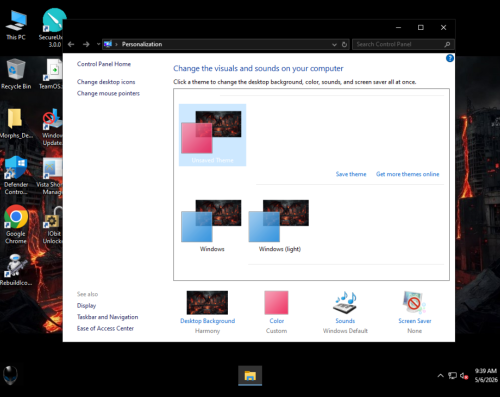Click File Explorer on the taskbar
The width and height of the screenshot is (500, 397).
pos(250,376)
